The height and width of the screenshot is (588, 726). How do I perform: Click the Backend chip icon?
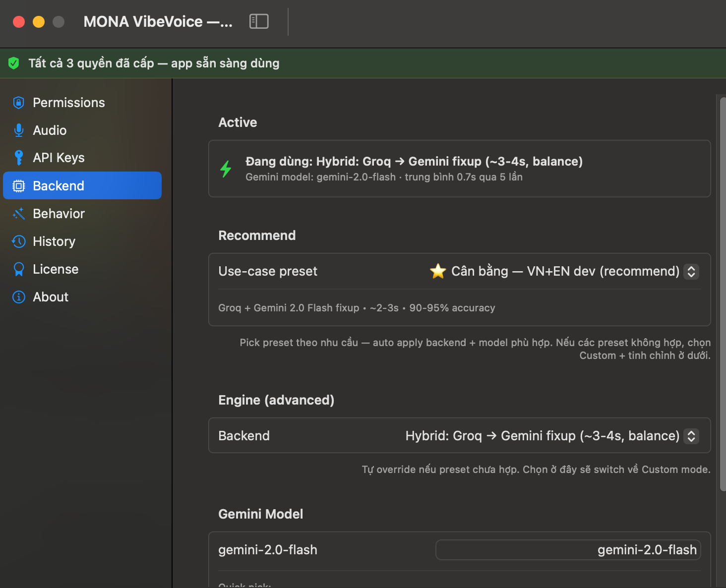[18, 186]
